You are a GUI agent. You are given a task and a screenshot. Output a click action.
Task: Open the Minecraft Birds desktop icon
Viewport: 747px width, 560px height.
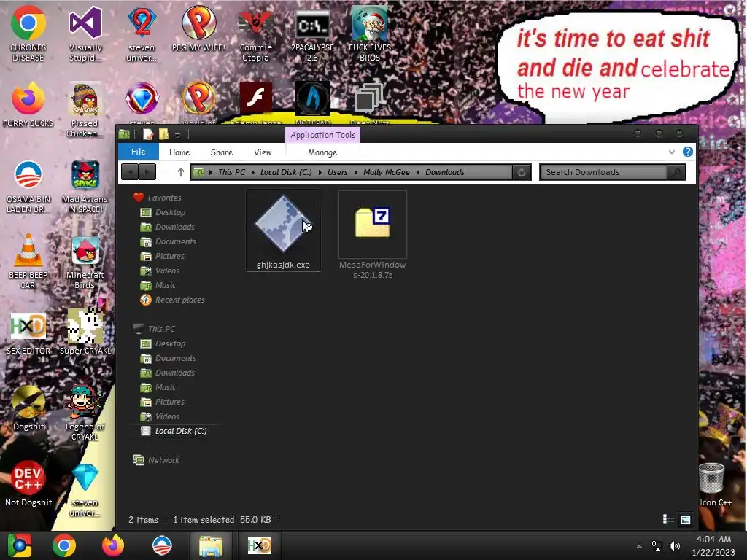(x=85, y=262)
